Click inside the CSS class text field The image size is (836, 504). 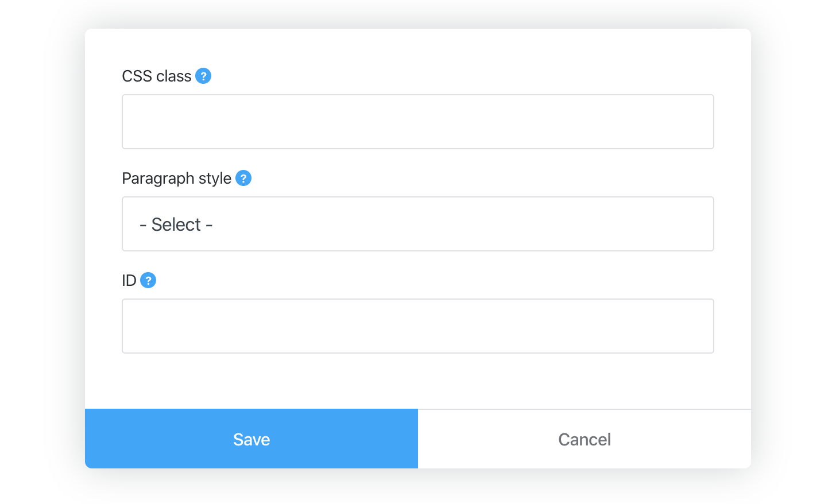pos(418,121)
